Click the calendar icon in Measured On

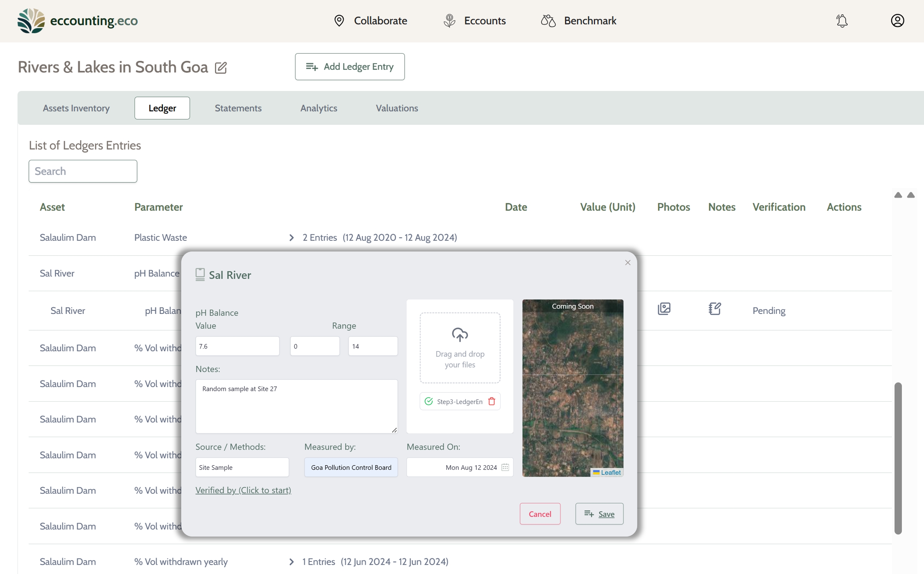pyautogui.click(x=505, y=467)
